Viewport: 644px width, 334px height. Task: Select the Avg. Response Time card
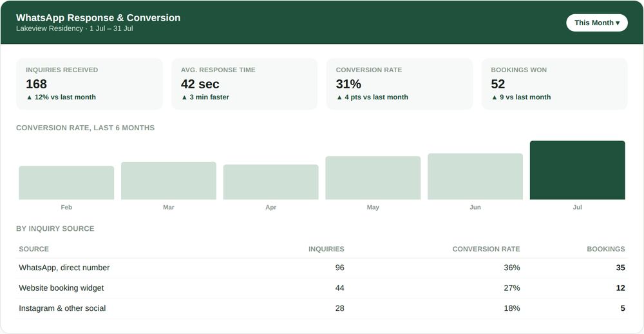pyautogui.click(x=244, y=84)
